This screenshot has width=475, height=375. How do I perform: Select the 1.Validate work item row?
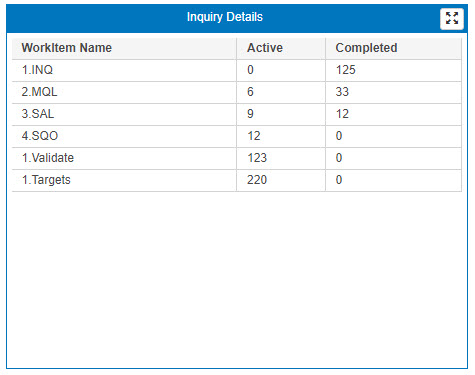tap(237, 158)
